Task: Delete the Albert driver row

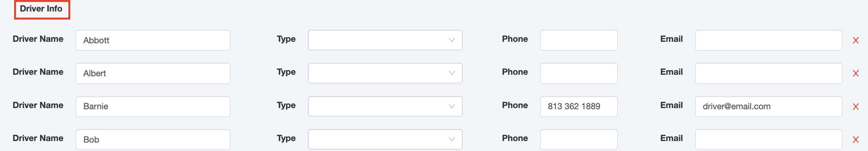Action: coord(856,73)
